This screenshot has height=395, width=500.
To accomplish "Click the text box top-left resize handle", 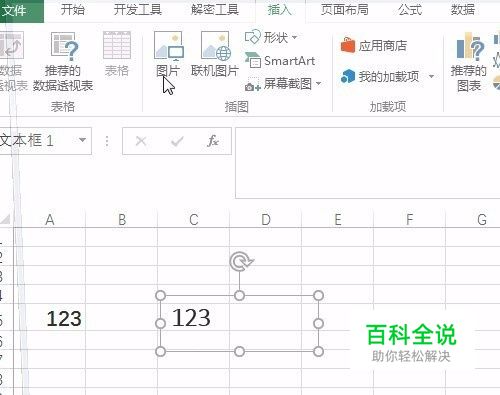I will click(160, 295).
